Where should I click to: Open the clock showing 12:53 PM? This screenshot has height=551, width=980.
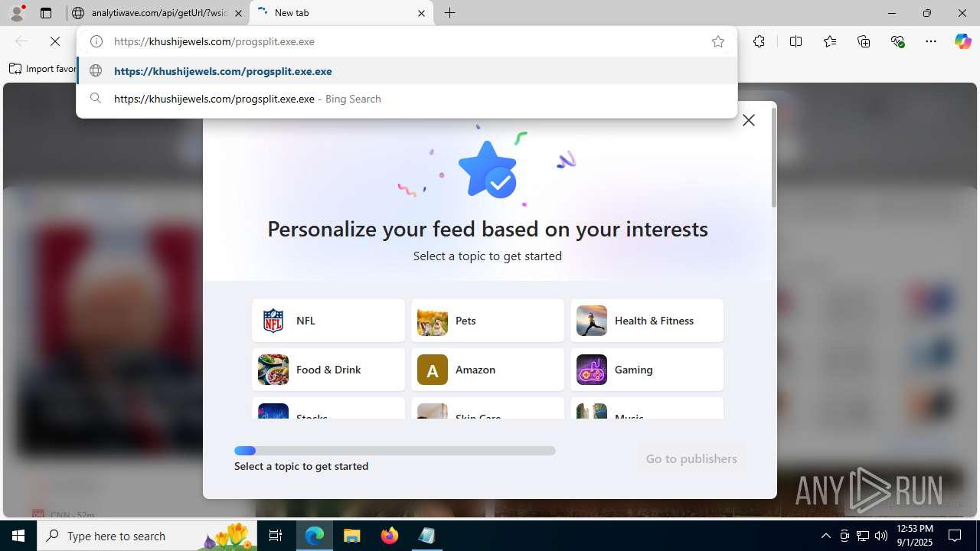[x=914, y=536]
